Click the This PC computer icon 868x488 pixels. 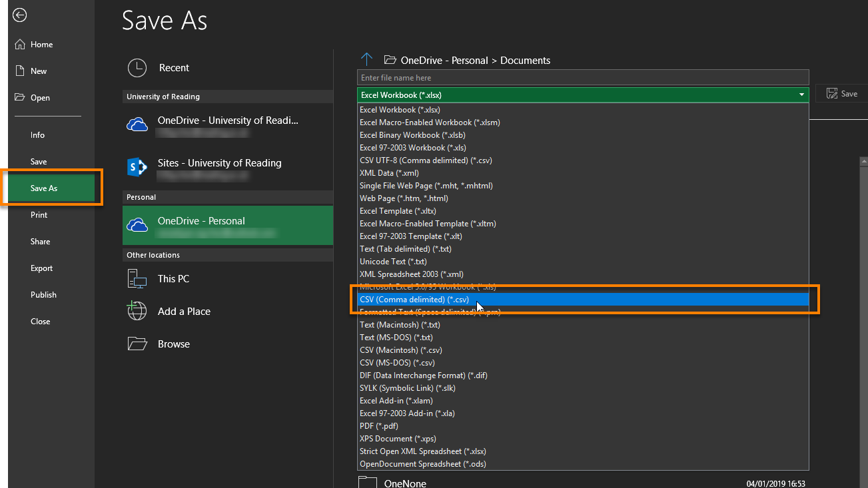click(x=137, y=279)
